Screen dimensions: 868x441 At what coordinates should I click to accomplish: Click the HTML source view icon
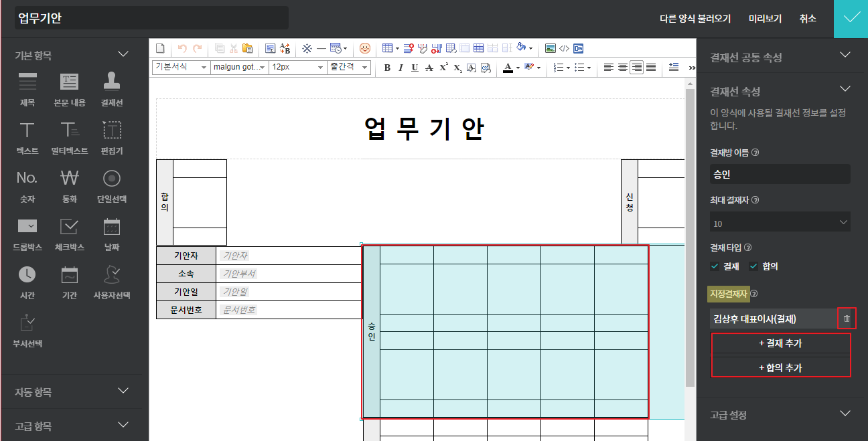(x=564, y=48)
